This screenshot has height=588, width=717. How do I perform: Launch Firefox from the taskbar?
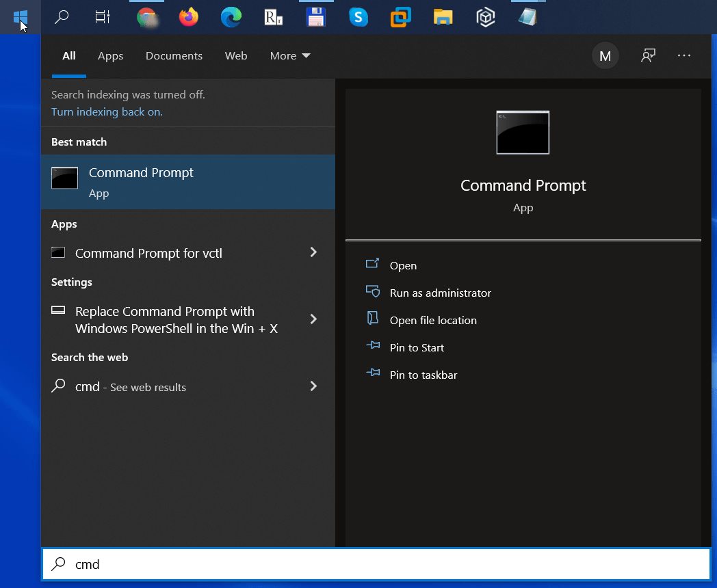[189, 17]
